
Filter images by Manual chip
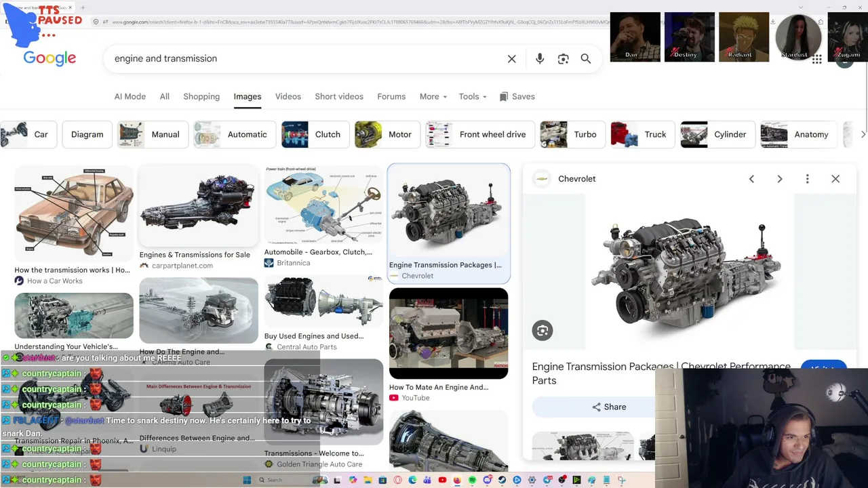[x=153, y=135]
